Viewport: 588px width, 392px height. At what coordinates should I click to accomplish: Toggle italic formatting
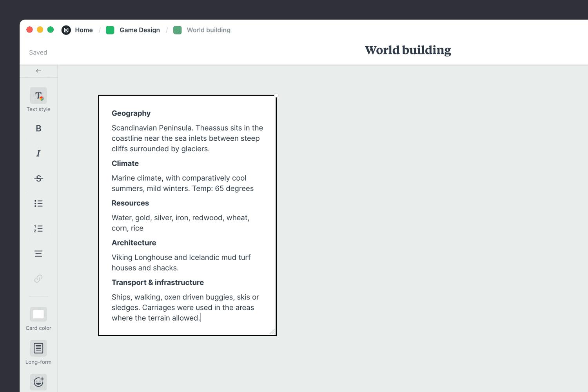point(38,153)
